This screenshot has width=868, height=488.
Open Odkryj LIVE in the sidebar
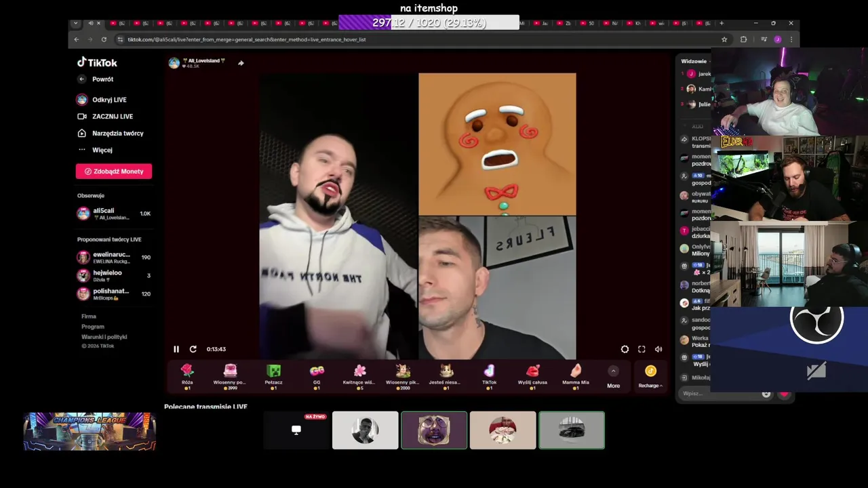(102, 100)
